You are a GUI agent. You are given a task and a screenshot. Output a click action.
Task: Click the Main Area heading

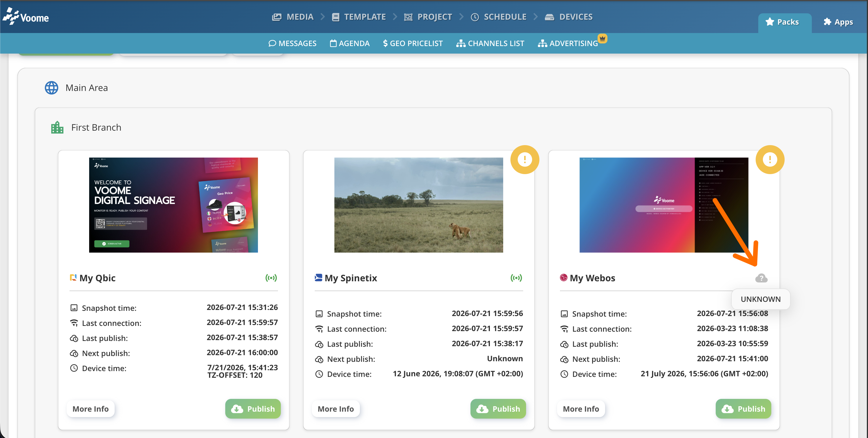[x=87, y=88]
